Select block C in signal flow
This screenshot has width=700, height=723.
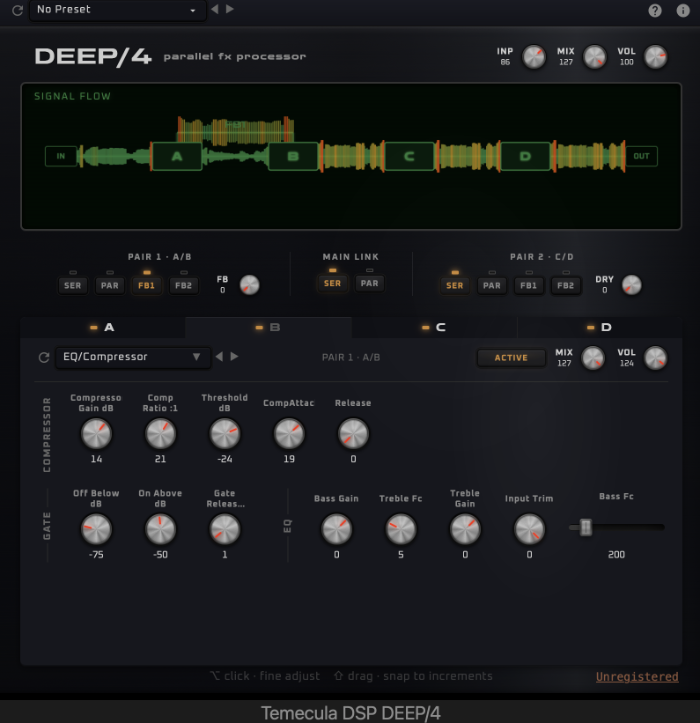[409, 157]
